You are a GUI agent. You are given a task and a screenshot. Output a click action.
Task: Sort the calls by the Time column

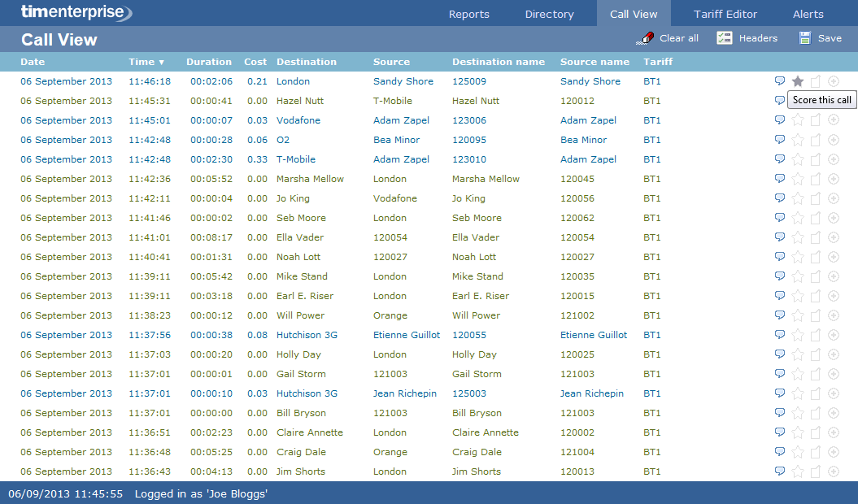point(146,62)
